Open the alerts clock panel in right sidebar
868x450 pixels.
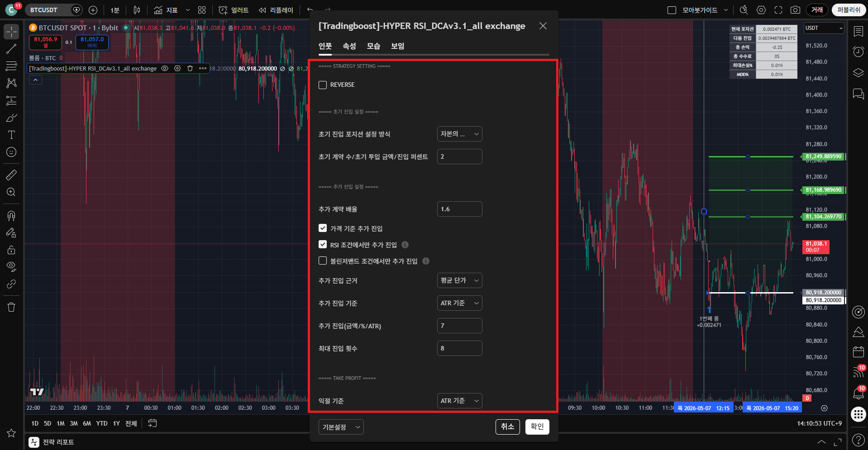tap(858, 52)
